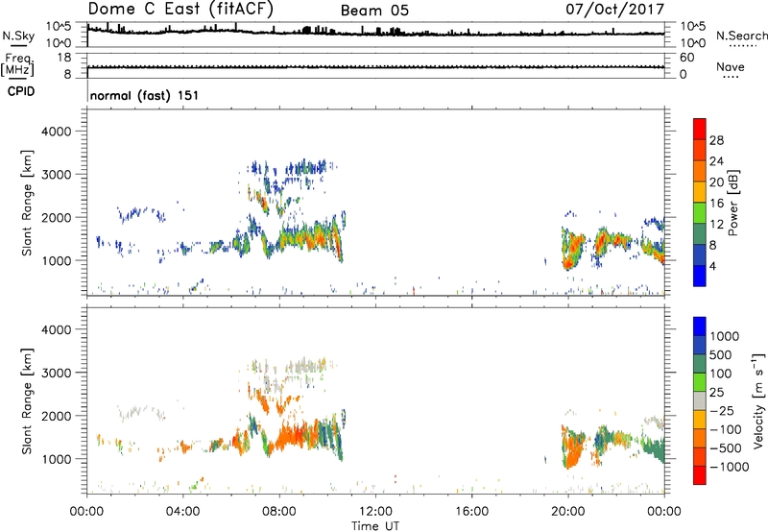Click the '08:00' time axis label

coord(278,512)
